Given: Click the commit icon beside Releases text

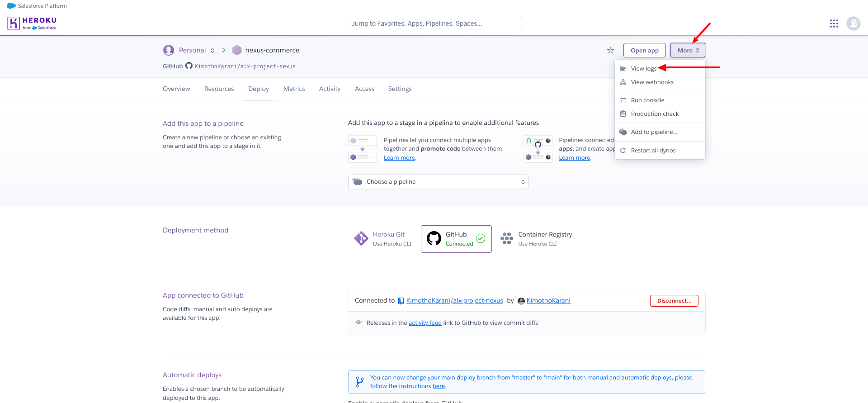Looking at the screenshot, I should 359,322.
